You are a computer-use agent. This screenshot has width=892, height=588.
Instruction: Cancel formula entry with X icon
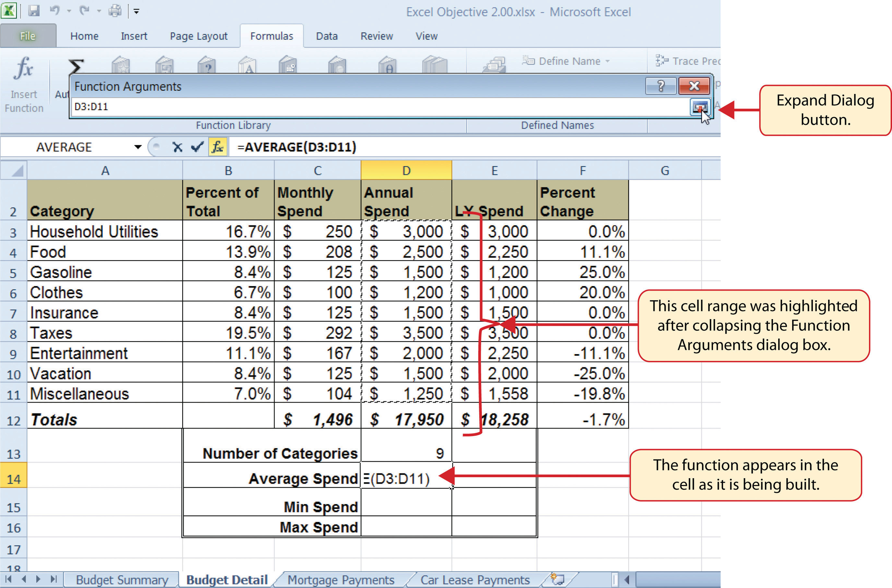(177, 147)
